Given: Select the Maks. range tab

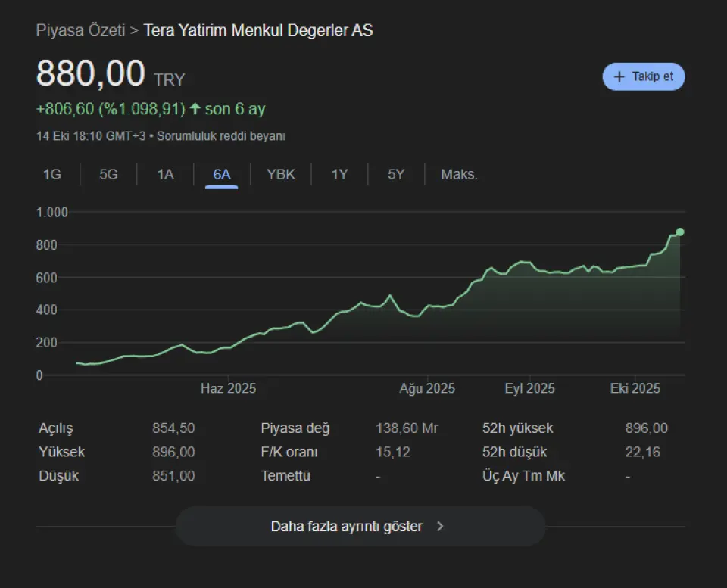Looking at the screenshot, I should [459, 175].
